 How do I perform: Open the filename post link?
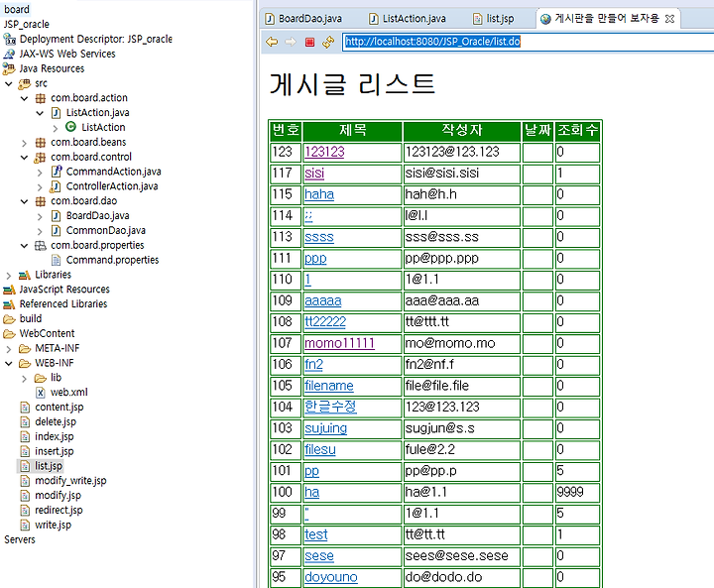tap(329, 386)
